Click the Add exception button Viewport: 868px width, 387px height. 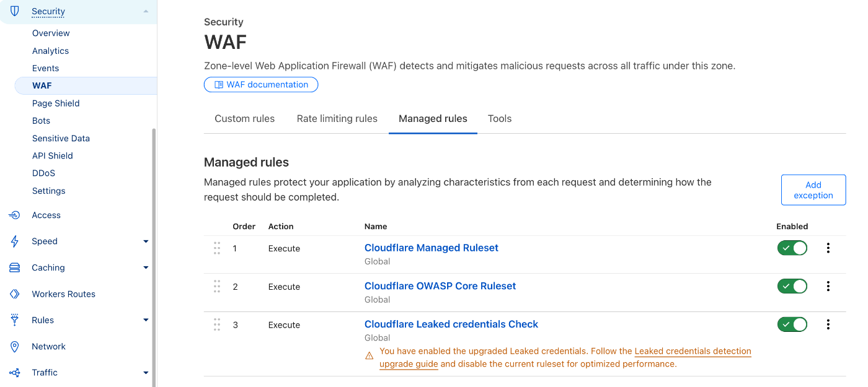[813, 190]
